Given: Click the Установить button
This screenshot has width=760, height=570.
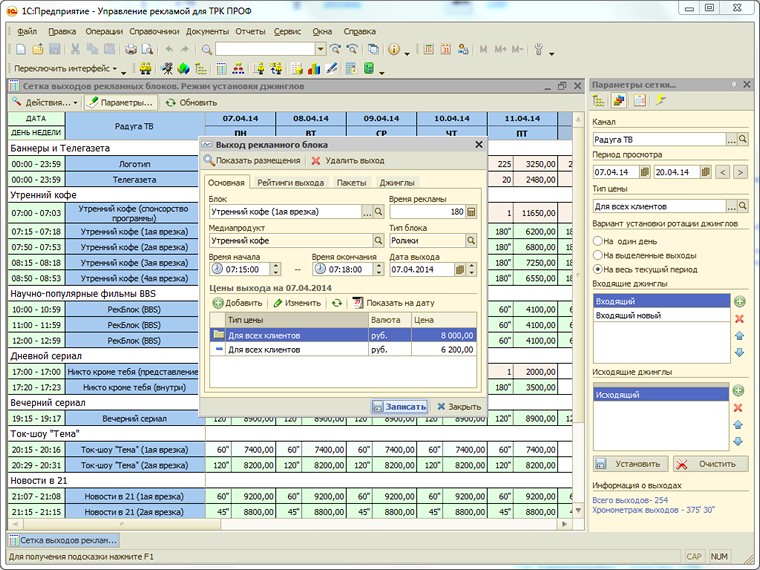Looking at the screenshot, I should click(631, 464).
